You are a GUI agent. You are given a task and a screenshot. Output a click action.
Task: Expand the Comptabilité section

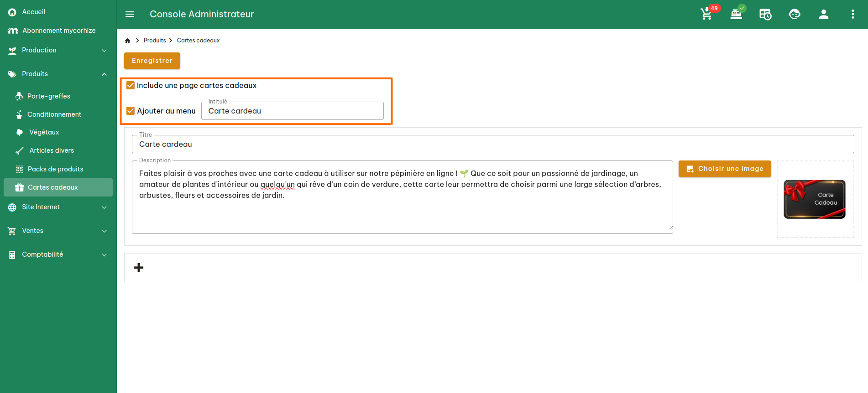point(58,254)
